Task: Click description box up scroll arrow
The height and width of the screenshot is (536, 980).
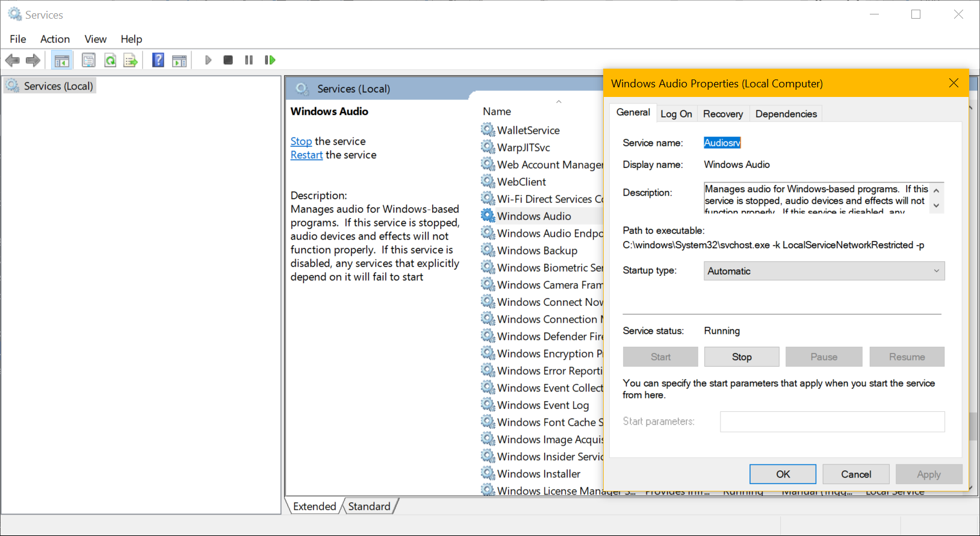Action: (x=936, y=190)
